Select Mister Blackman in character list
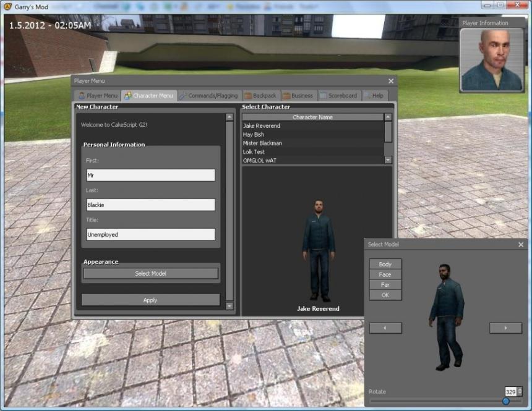This screenshot has height=411, width=532. pos(312,143)
